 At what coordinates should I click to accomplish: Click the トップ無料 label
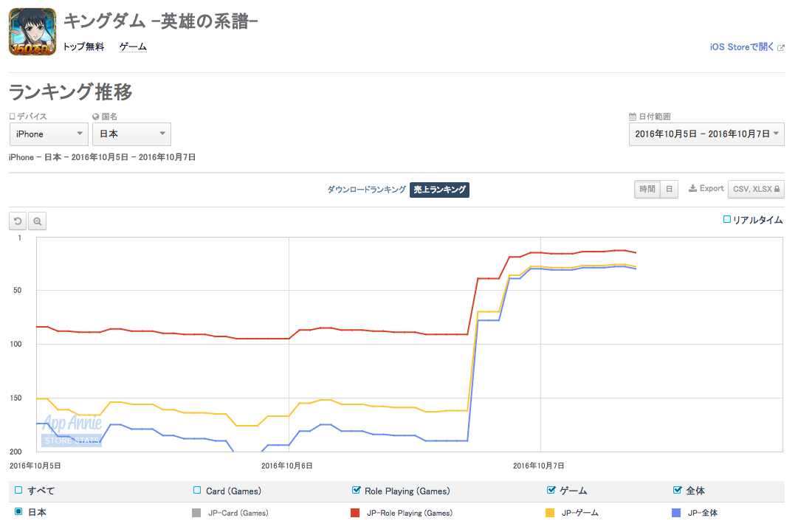(x=83, y=46)
